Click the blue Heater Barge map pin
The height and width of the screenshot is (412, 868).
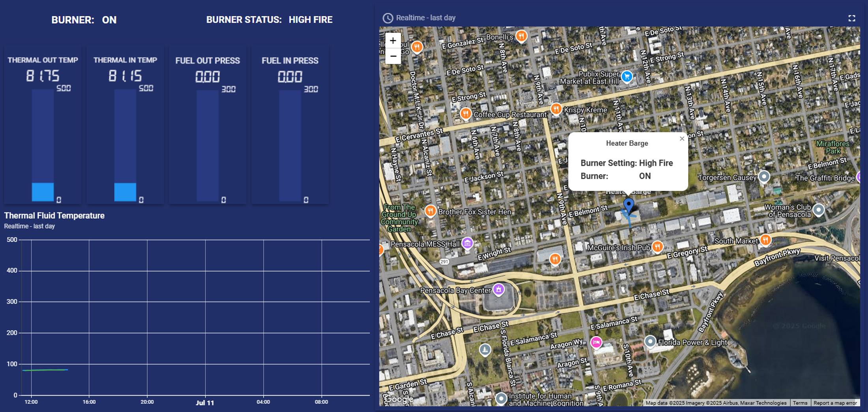629,205
